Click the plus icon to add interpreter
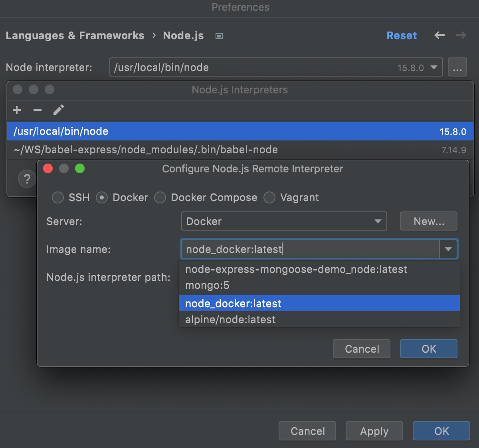Screen dimensions: 479x448 click(17, 110)
